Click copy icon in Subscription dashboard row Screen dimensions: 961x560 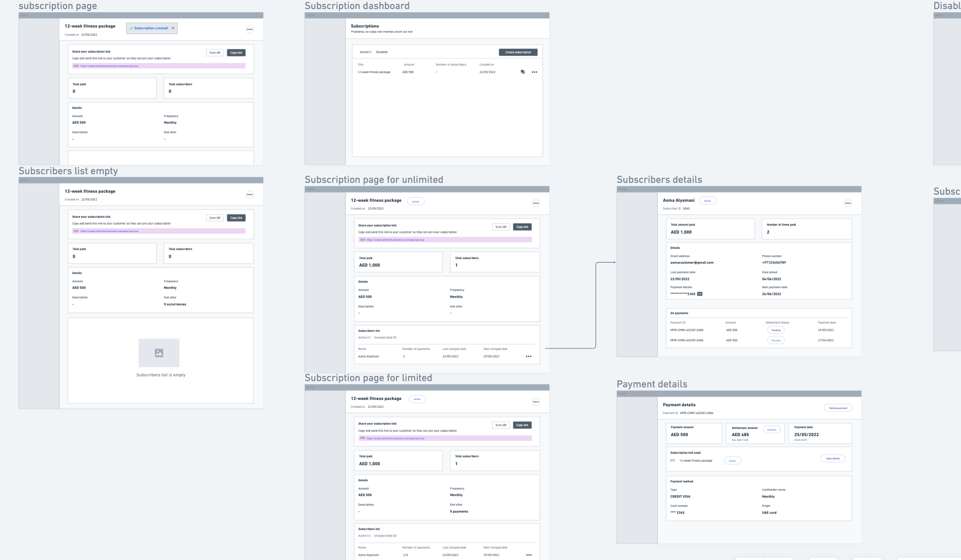click(x=523, y=72)
